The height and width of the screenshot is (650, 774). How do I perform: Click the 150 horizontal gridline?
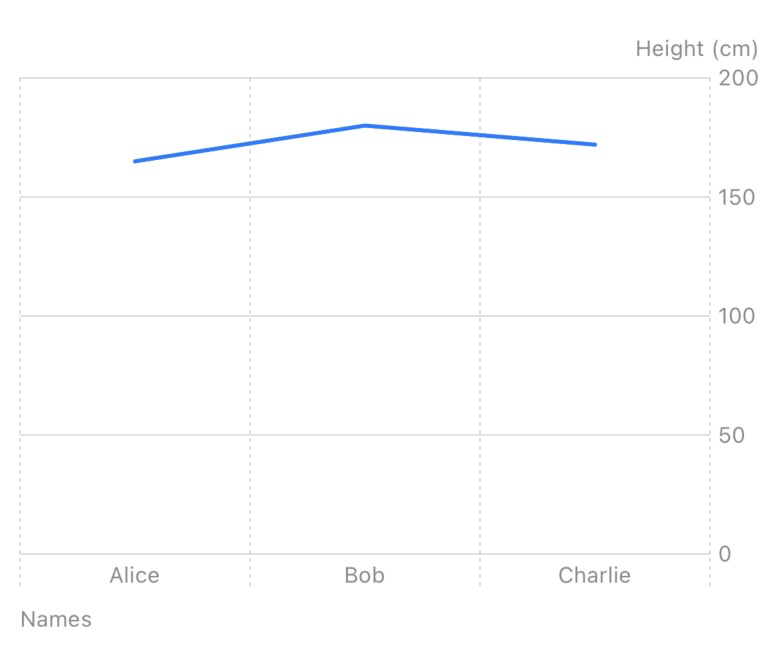click(x=365, y=197)
